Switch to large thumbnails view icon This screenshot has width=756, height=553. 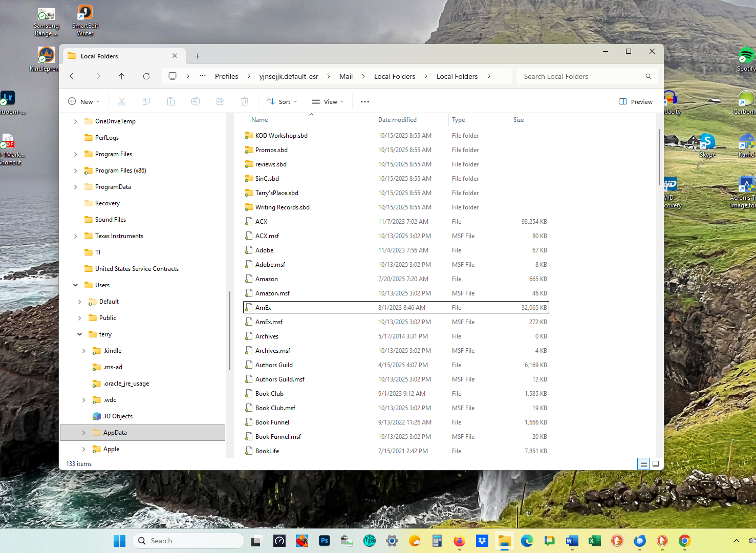pos(655,464)
